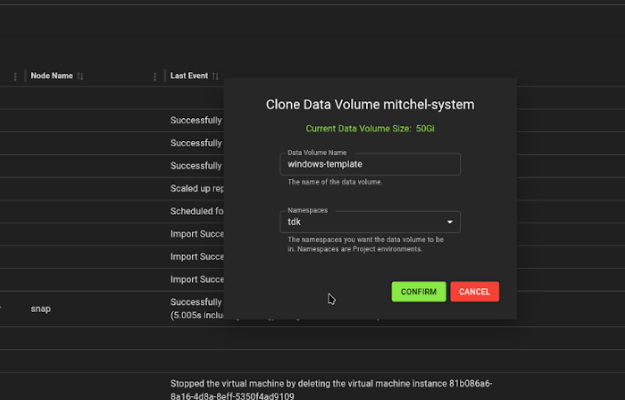Open the Node Name column options menu
Image resolution: width=625 pixels, height=400 pixels.
tap(155, 76)
